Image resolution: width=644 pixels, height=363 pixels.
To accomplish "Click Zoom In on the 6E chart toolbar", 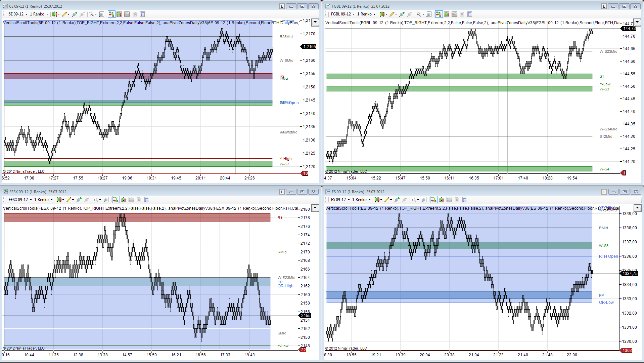I will click(x=75, y=14).
